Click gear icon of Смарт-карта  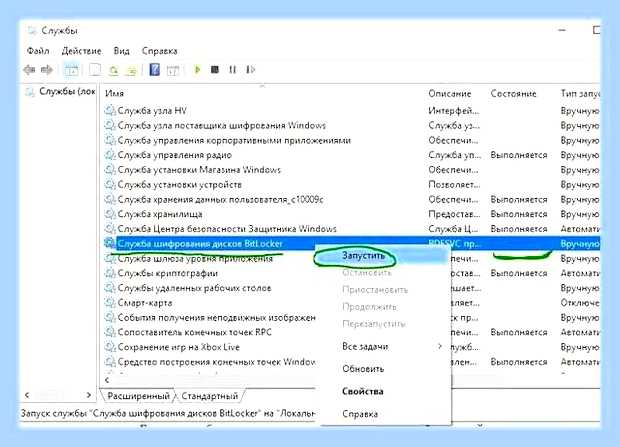110,303
